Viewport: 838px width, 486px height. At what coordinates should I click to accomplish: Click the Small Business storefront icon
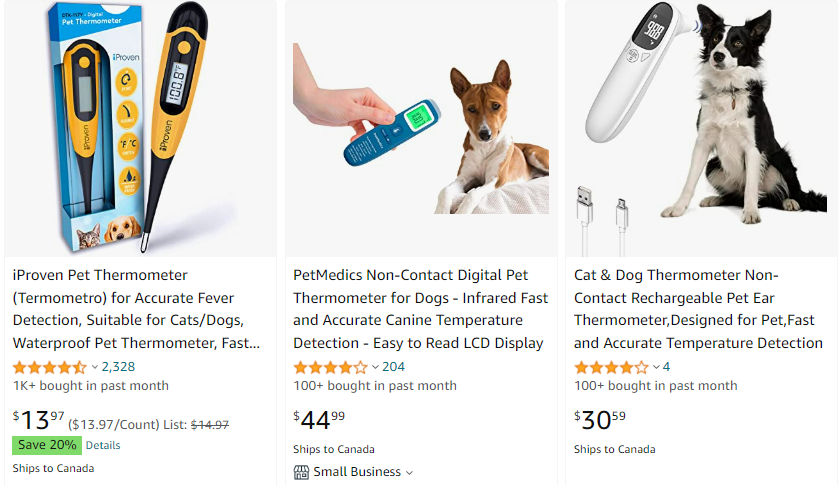pyautogui.click(x=301, y=472)
